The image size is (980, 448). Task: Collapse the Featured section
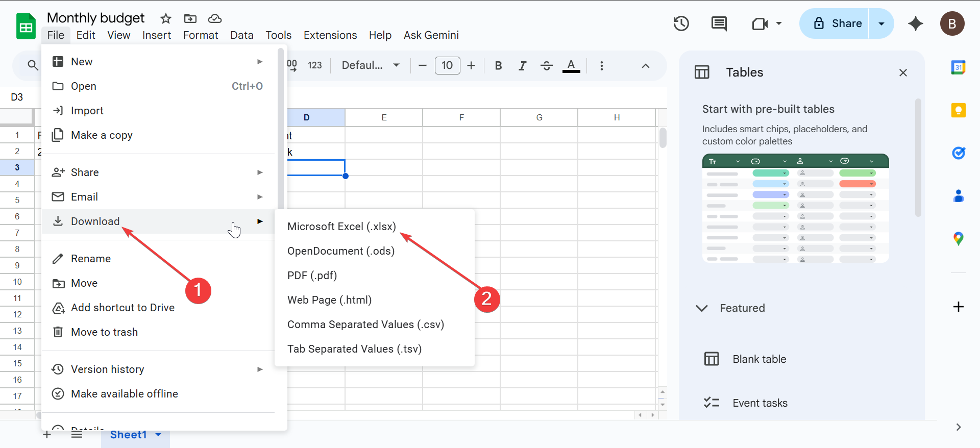pos(702,308)
